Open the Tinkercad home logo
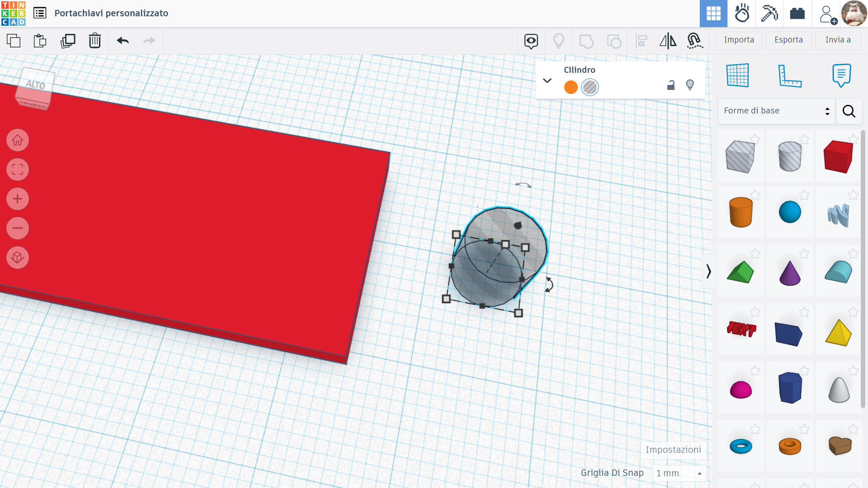 click(14, 14)
